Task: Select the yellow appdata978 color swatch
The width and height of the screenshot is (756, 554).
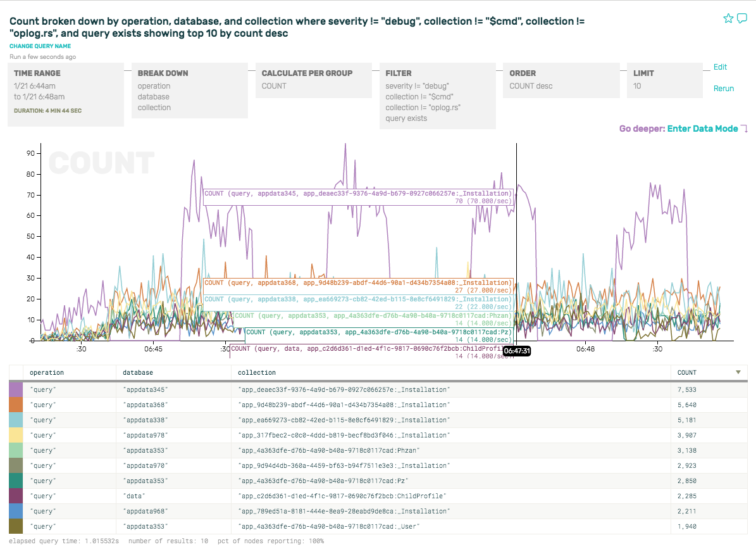Action: [x=16, y=435]
